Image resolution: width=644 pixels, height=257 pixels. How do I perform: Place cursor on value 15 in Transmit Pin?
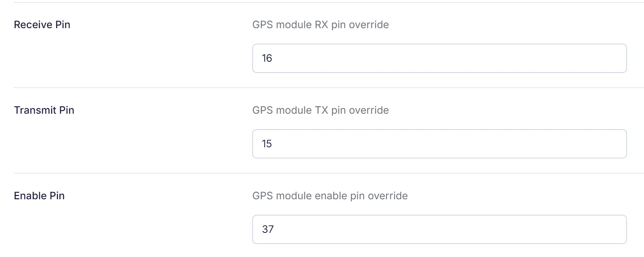coord(267,144)
